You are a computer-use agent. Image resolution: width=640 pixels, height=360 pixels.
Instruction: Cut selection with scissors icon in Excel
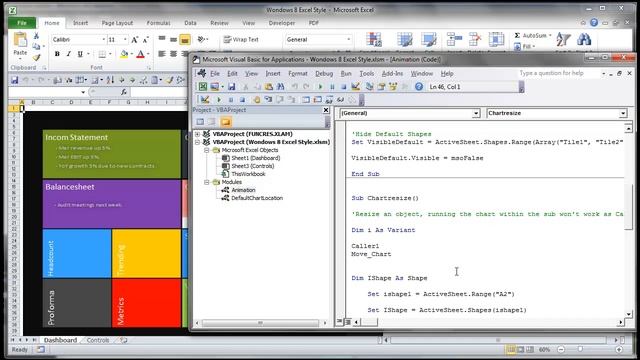coord(36,36)
